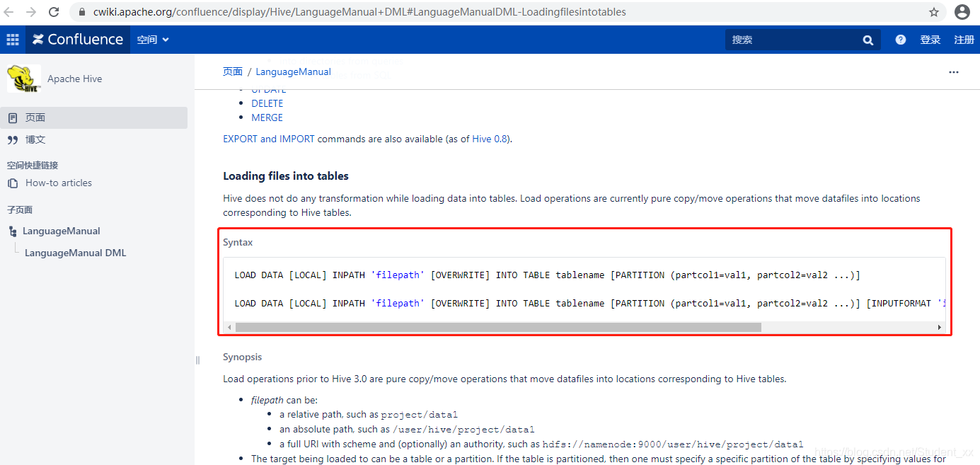Click the 登录 login link
Image resolution: width=980 pixels, height=465 pixels.
click(930, 40)
